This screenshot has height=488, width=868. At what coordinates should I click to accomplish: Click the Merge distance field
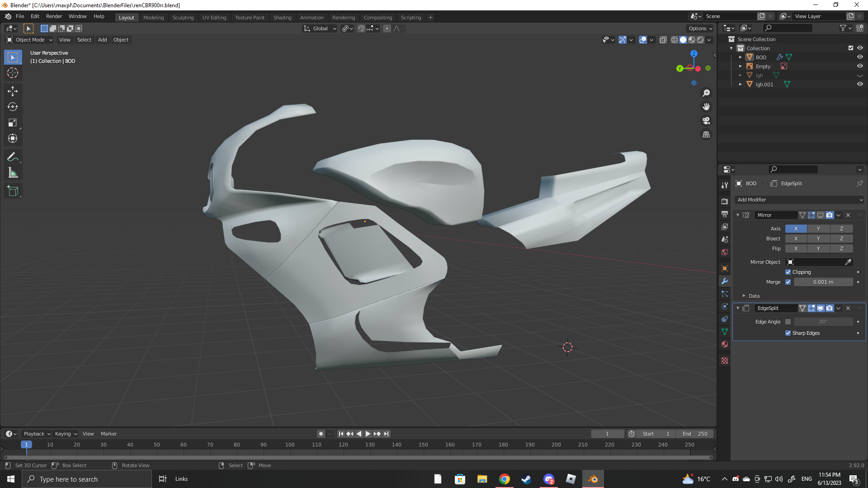[x=823, y=282]
